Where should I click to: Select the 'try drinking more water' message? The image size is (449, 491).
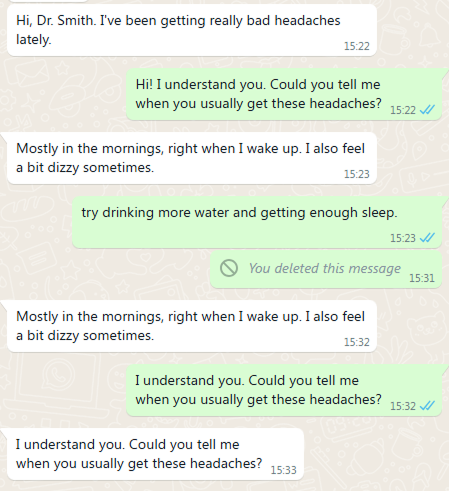tap(257, 222)
